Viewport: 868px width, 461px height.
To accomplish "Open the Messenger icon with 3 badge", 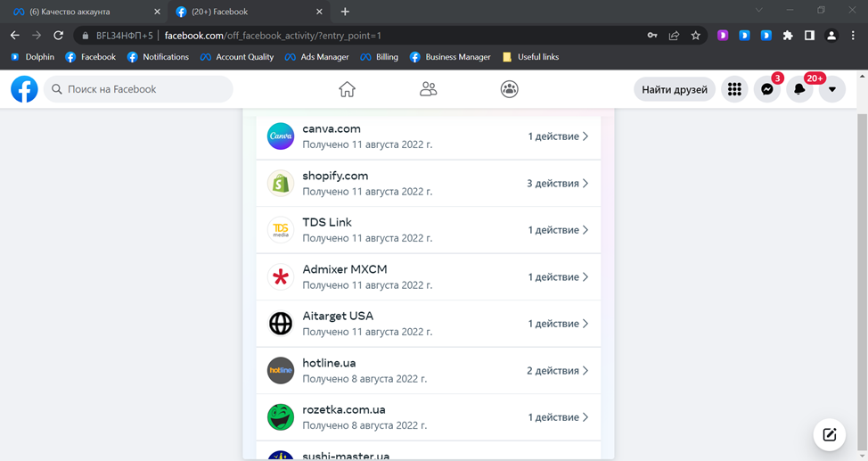I will [767, 89].
